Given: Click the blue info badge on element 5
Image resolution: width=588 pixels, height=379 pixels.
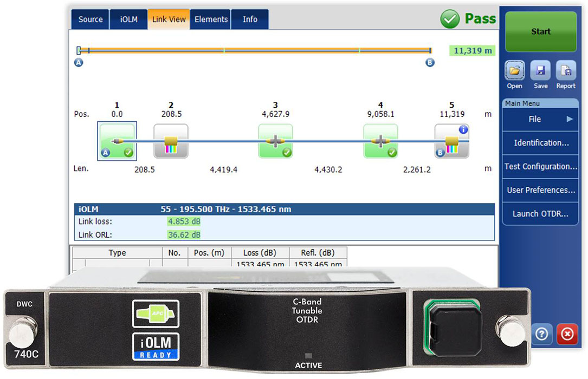Looking at the screenshot, I should [x=463, y=129].
